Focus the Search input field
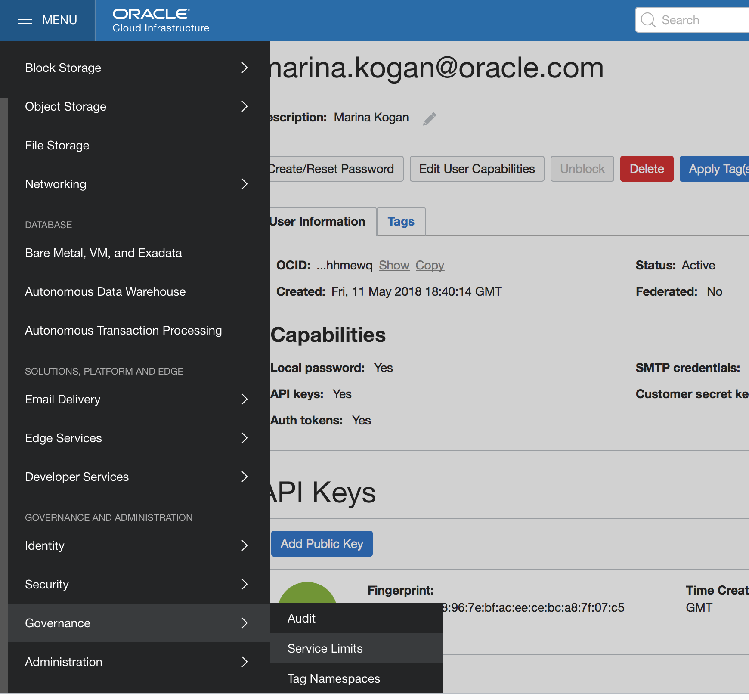 pyautogui.click(x=692, y=20)
